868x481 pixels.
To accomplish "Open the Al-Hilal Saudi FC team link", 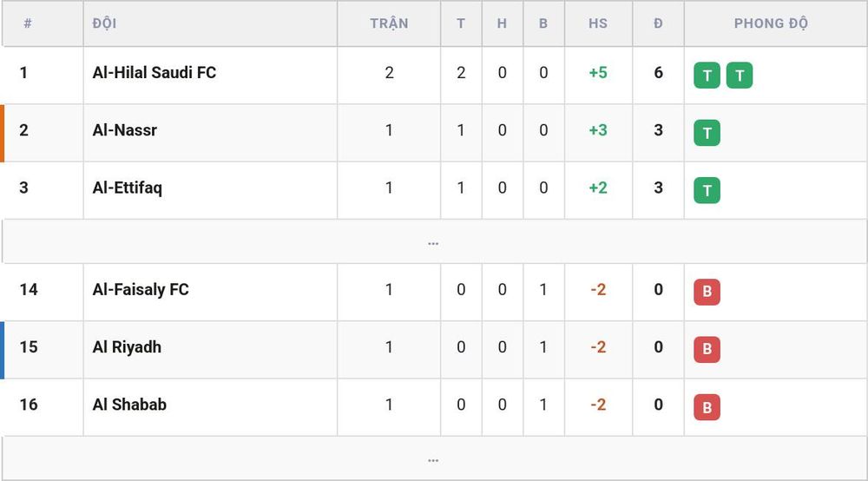I will [155, 73].
